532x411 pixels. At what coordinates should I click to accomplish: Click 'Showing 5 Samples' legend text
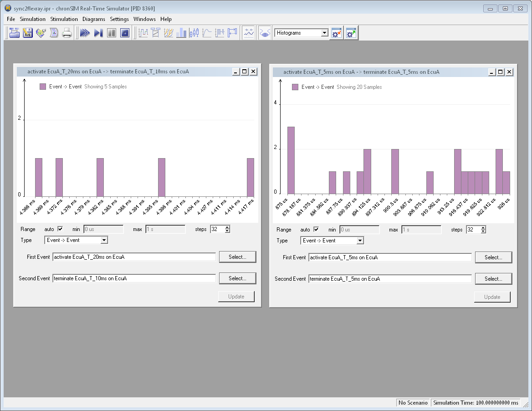106,87
